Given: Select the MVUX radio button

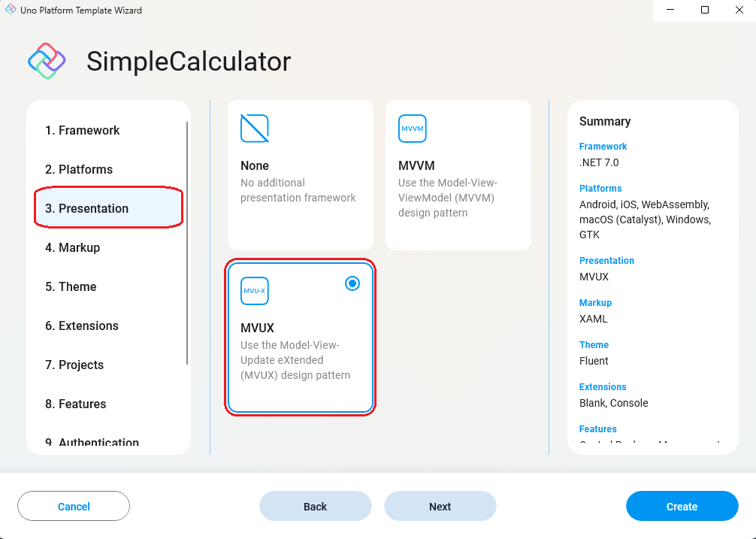Looking at the screenshot, I should pos(352,283).
